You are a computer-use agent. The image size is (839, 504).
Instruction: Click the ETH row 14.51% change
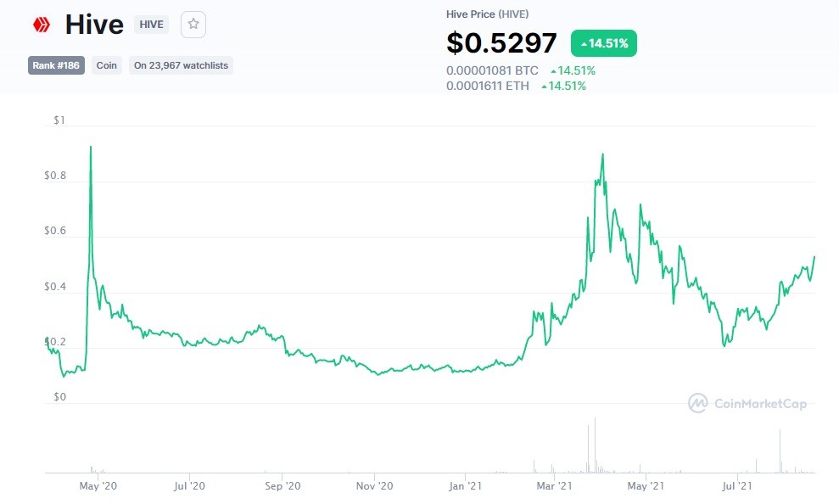(563, 86)
